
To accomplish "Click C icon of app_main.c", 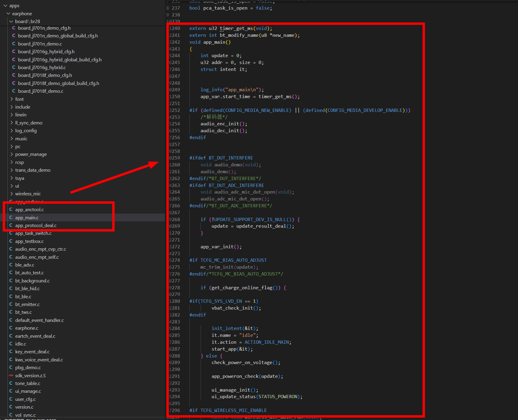I will tap(11, 217).
